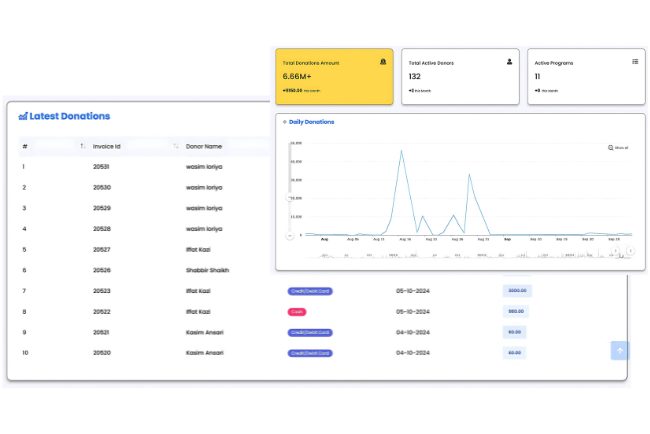Click donor wasim loriya in invoice 20530 row
The height and width of the screenshot is (434, 650).
204,187
